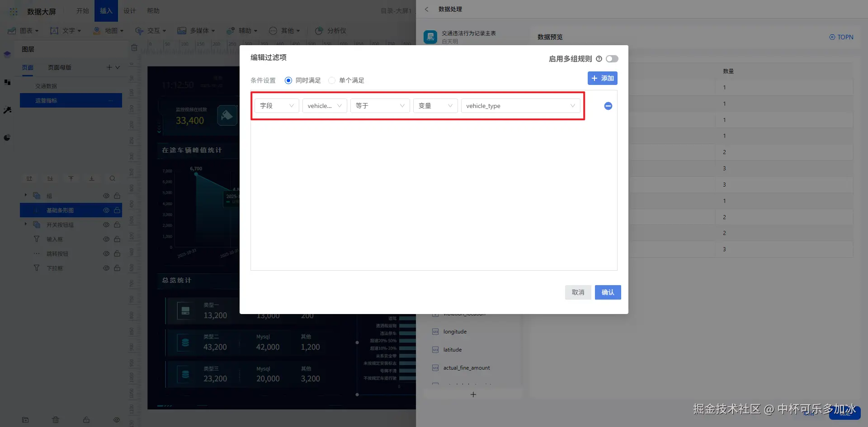This screenshot has height=427, width=868.
Task: Toggle visibility of 下拉框 layer
Action: (106, 268)
